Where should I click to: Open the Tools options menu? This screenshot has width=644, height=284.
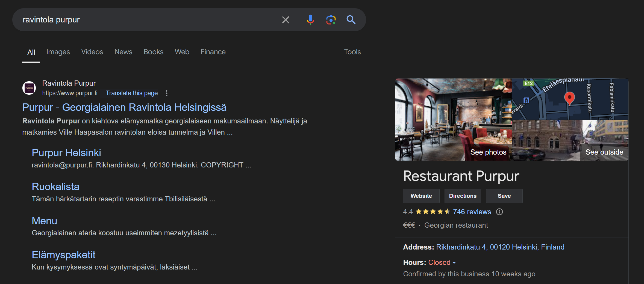pyautogui.click(x=352, y=52)
